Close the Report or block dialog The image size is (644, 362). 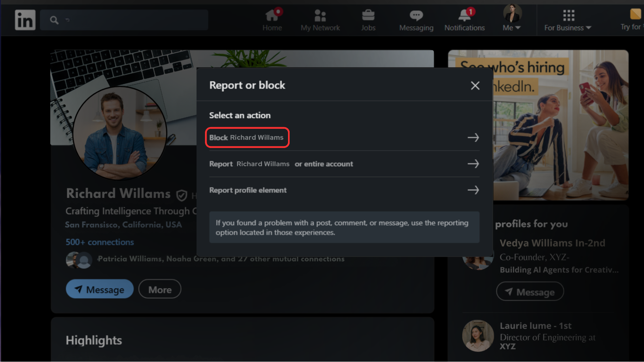coord(475,86)
